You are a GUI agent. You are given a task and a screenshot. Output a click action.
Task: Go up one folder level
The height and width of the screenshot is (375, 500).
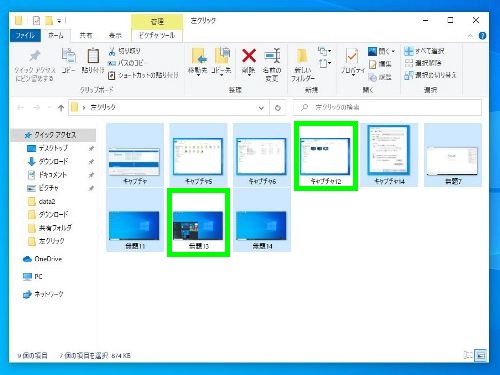pos(61,107)
